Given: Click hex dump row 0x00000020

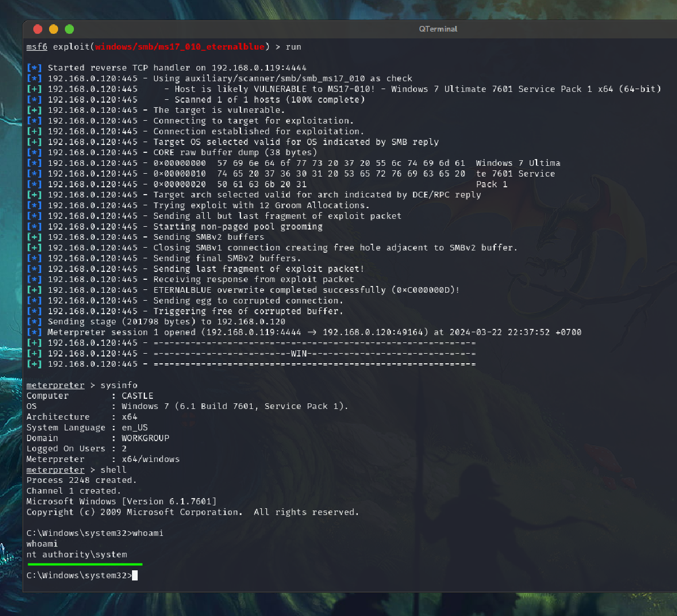Looking at the screenshot, I should point(267,184).
